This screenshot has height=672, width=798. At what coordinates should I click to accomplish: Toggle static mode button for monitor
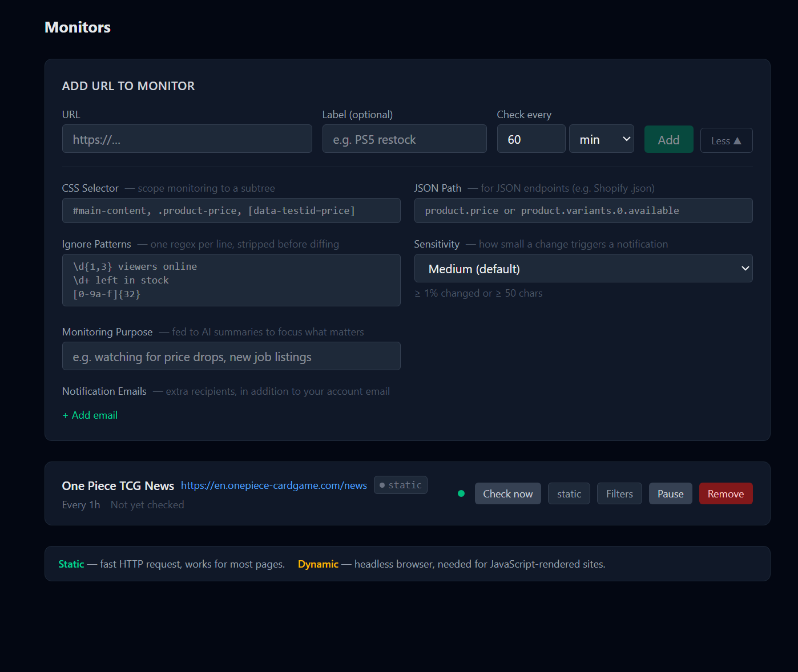[569, 493]
